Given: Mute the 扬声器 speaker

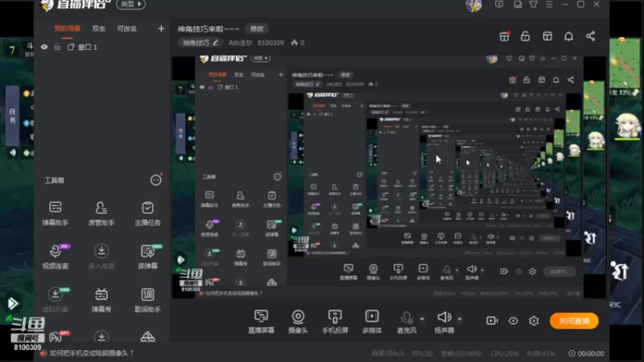Looking at the screenshot, I should [x=444, y=321].
